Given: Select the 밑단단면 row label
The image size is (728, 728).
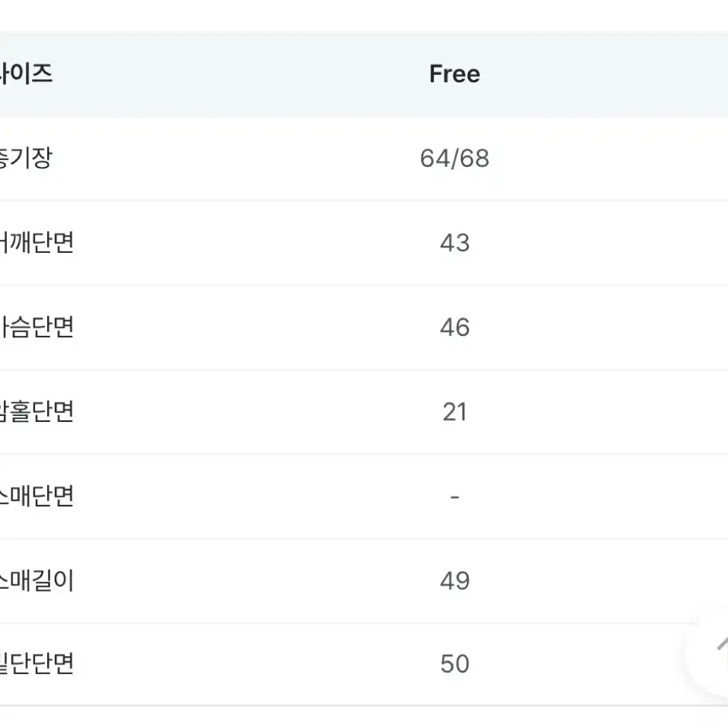Looking at the screenshot, I should point(37,664).
